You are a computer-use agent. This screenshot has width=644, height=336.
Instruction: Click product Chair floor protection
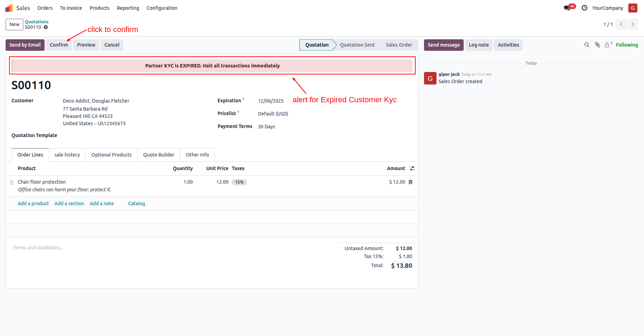coord(42,182)
